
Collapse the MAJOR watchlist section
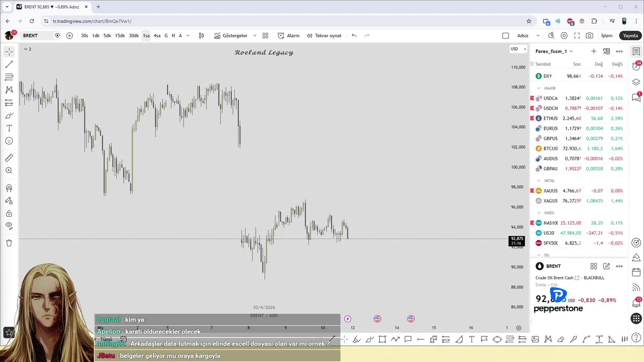(539, 88)
